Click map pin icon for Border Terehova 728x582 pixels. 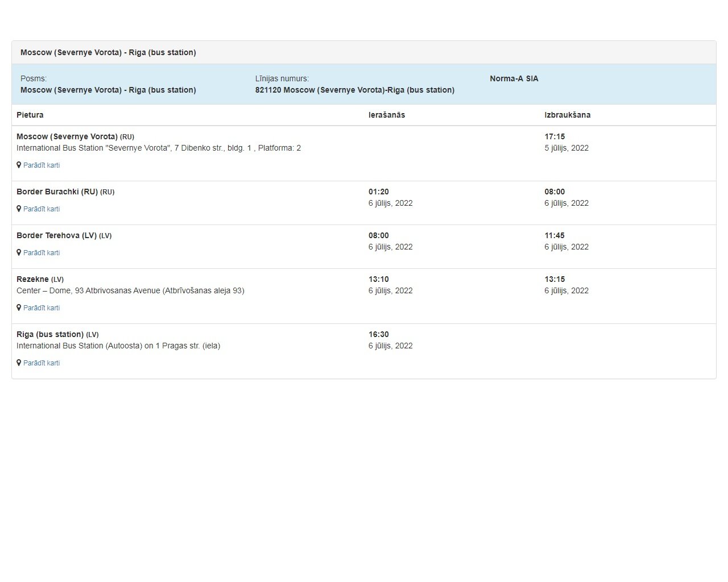point(19,252)
